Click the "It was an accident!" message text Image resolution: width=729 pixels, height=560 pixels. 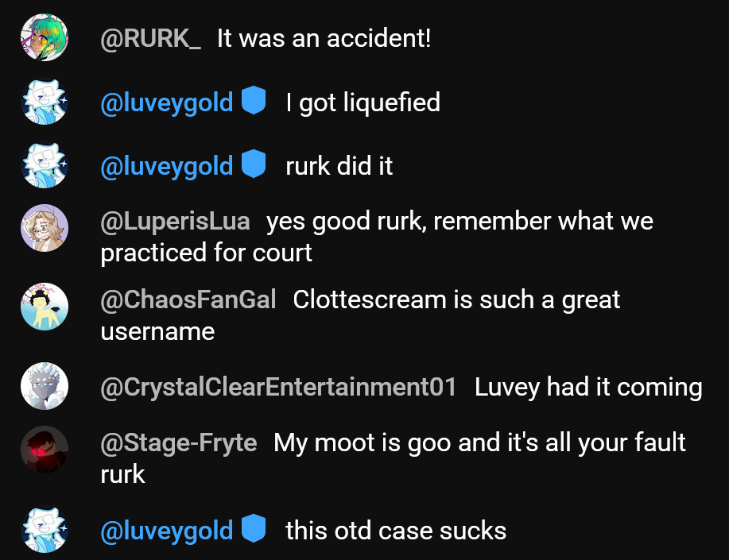click(324, 38)
